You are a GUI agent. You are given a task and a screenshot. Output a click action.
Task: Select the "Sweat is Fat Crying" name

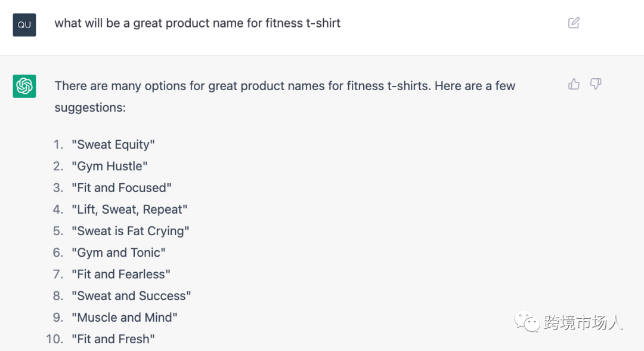(131, 231)
